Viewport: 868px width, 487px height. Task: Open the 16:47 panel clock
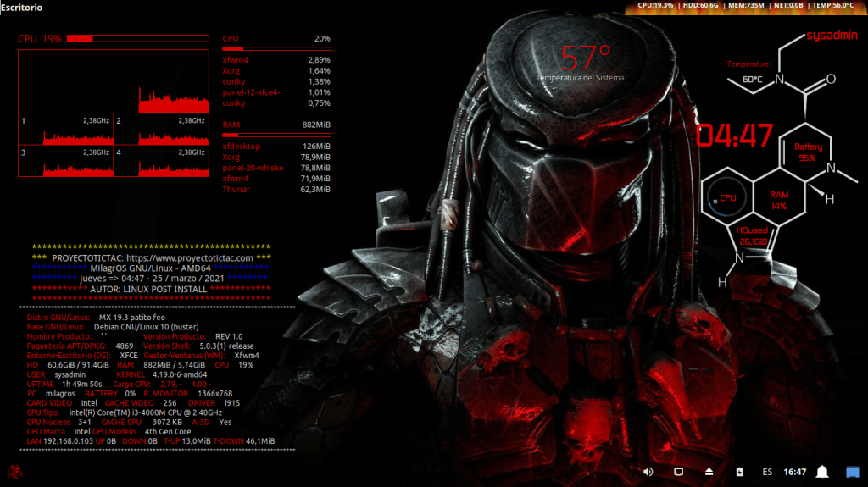click(794, 471)
